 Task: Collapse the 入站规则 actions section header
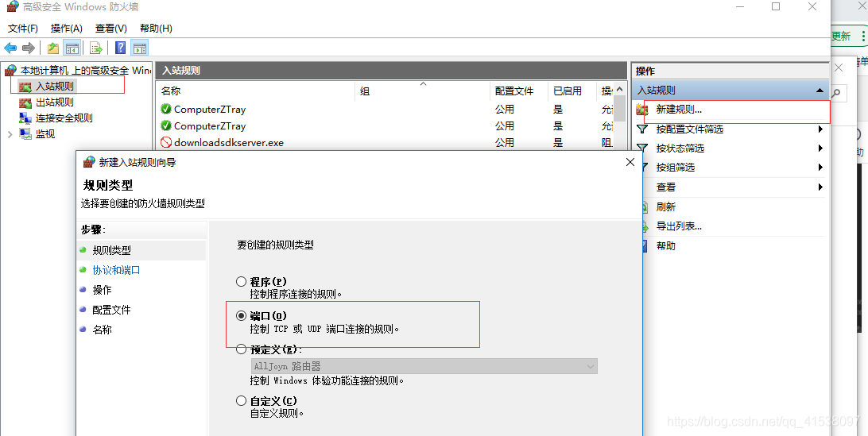tap(820, 91)
